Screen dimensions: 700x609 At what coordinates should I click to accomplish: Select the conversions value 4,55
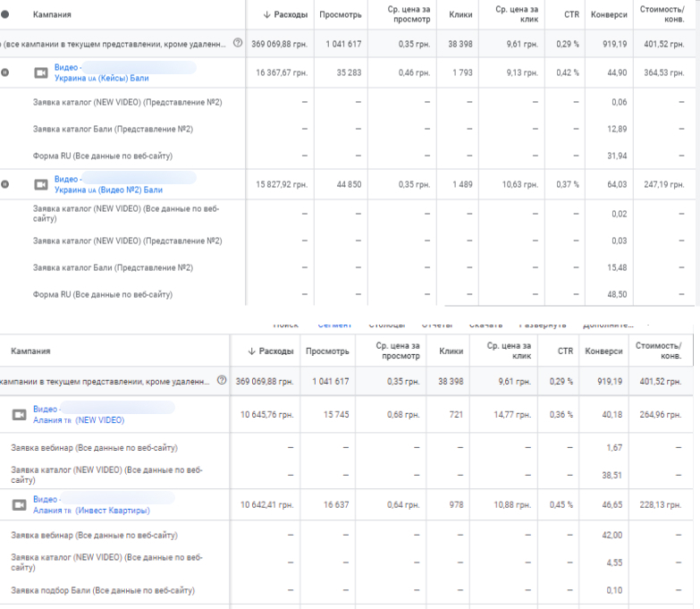tap(614, 563)
